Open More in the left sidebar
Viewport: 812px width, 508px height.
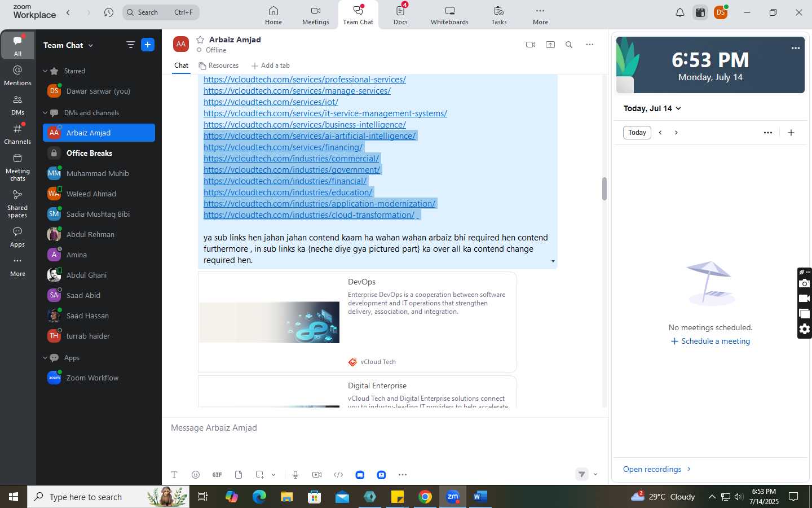point(17,266)
